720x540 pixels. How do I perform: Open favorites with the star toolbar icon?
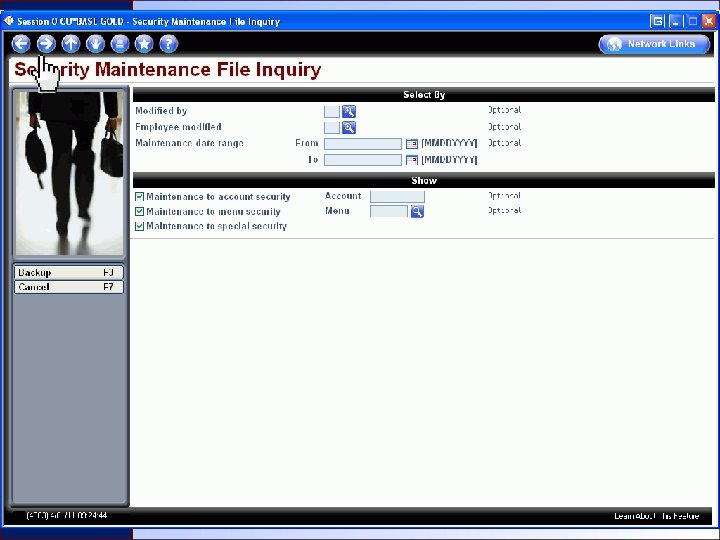click(144, 44)
